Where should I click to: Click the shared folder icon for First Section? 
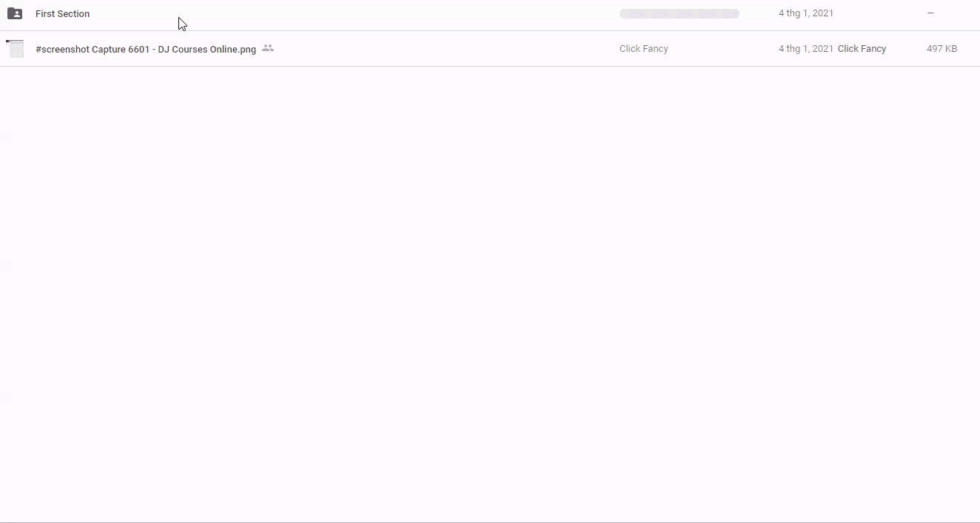[x=15, y=13]
